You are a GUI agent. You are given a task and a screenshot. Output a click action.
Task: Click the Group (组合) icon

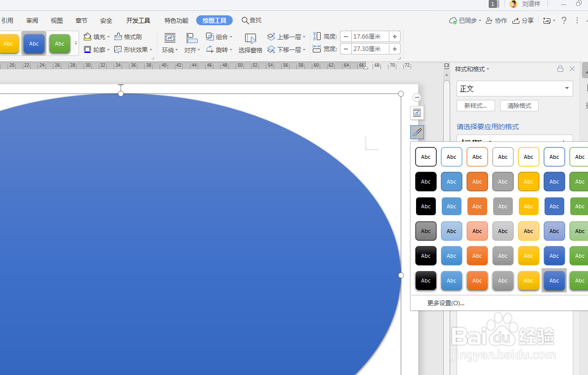click(x=210, y=37)
